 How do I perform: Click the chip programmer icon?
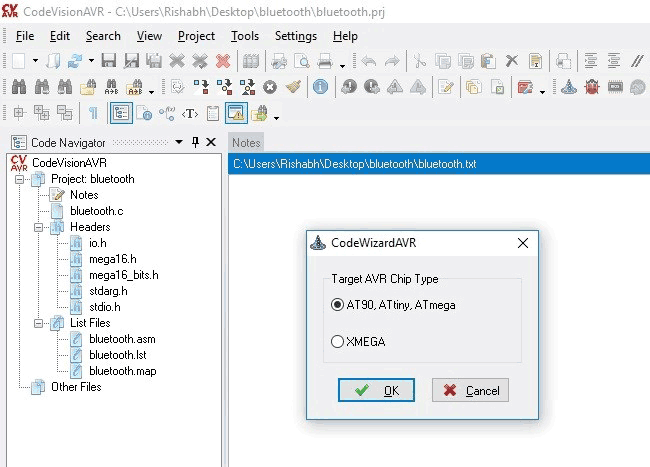(x=613, y=87)
